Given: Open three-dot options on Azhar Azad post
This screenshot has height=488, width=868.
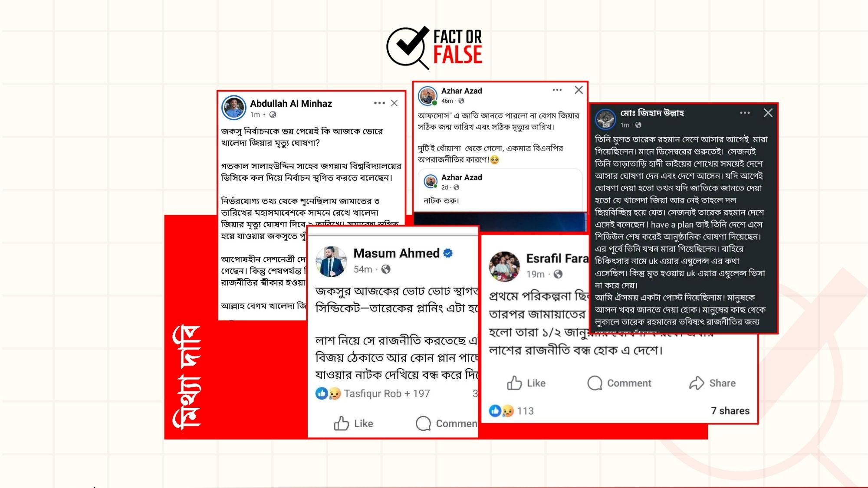Looking at the screenshot, I should click(x=557, y=90).
